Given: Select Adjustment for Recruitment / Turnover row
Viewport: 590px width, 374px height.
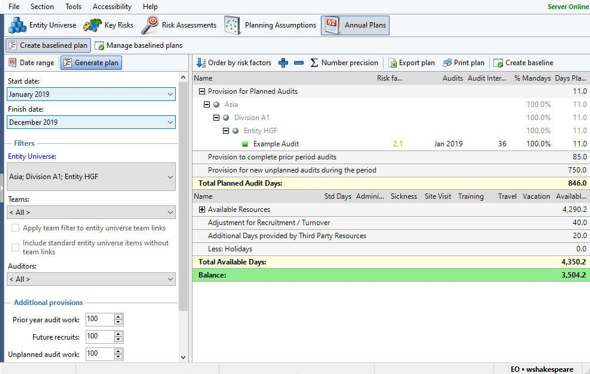Looking at the screenshot, I should [391, 223].
